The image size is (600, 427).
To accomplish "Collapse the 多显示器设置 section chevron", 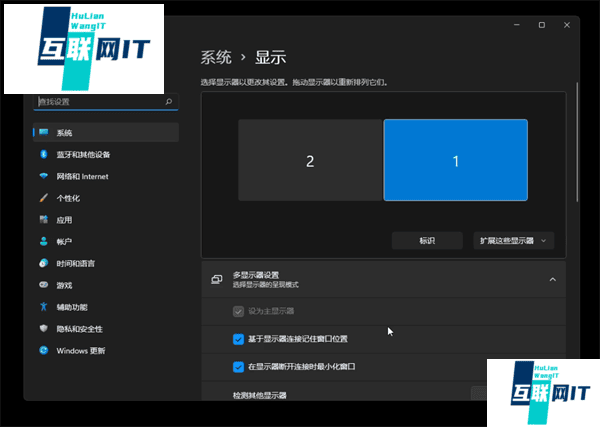I will coord(552,280).
